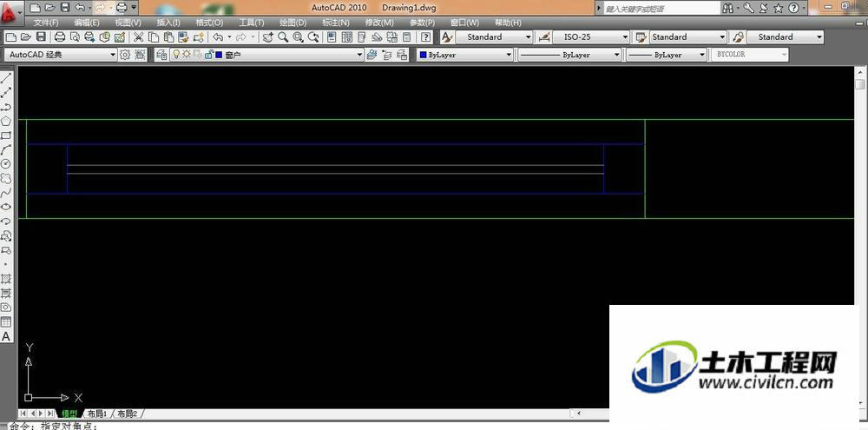The image size is (868, 430).
Task: Select the Rectangle draw tool
Action: 6,136
